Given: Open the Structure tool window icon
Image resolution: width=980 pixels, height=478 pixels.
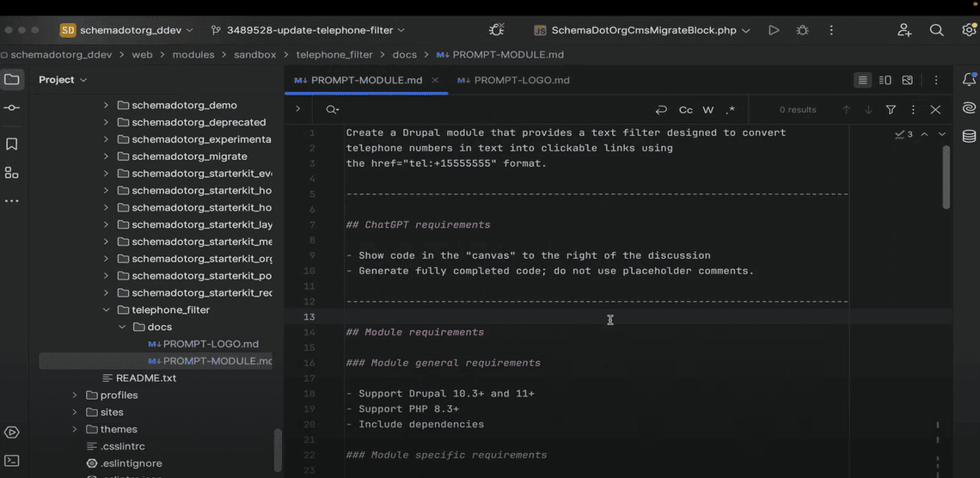Looking at the screenshot, I should [12, 173].
